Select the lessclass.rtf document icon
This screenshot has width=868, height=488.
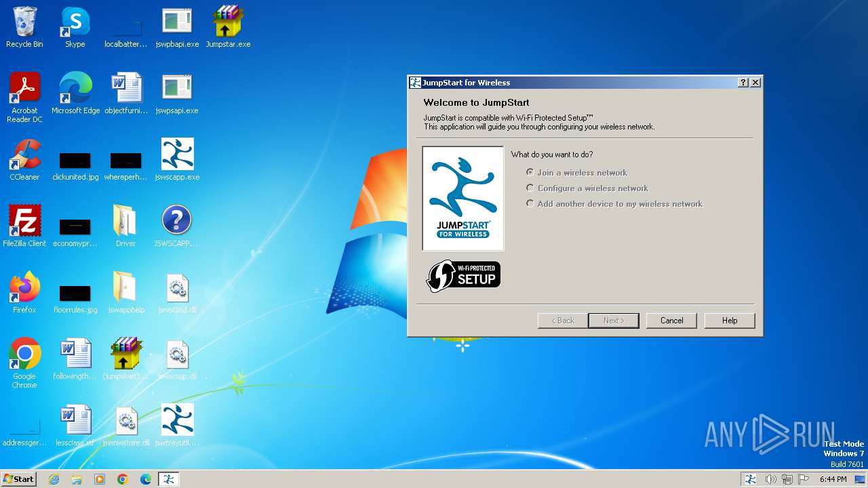click(75, 426)
